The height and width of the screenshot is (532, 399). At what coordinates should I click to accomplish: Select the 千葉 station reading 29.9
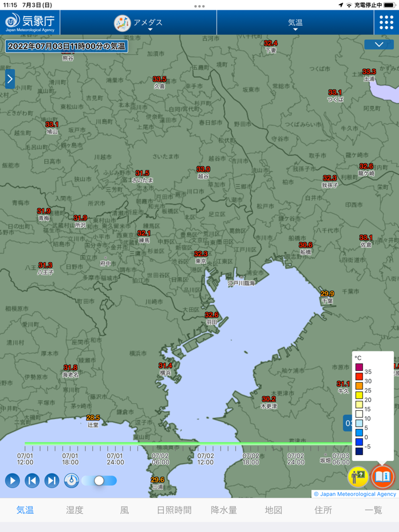click(x=327, y=297)
